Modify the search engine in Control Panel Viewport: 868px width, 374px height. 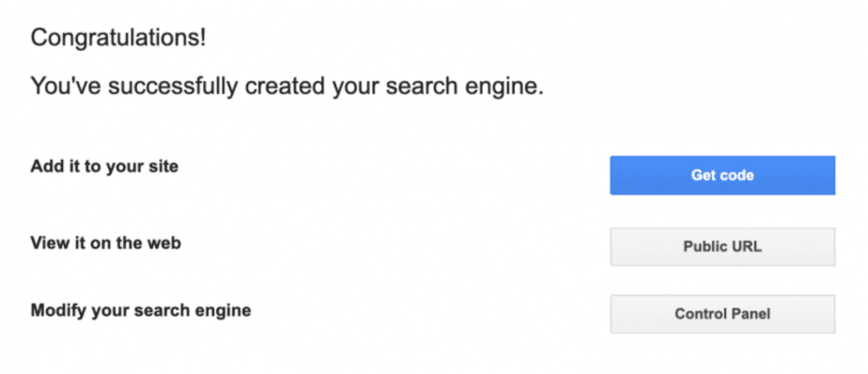722,314
